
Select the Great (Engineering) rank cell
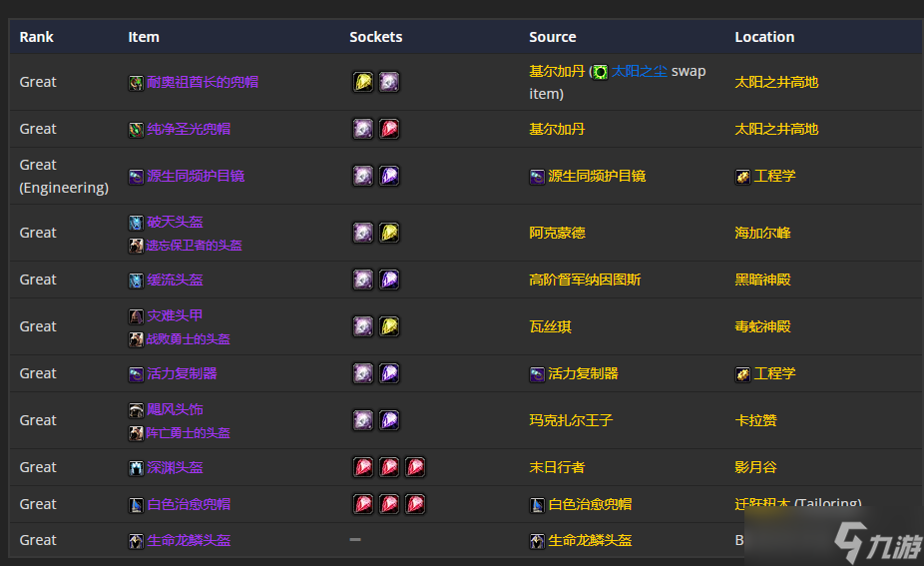(64, 176)
